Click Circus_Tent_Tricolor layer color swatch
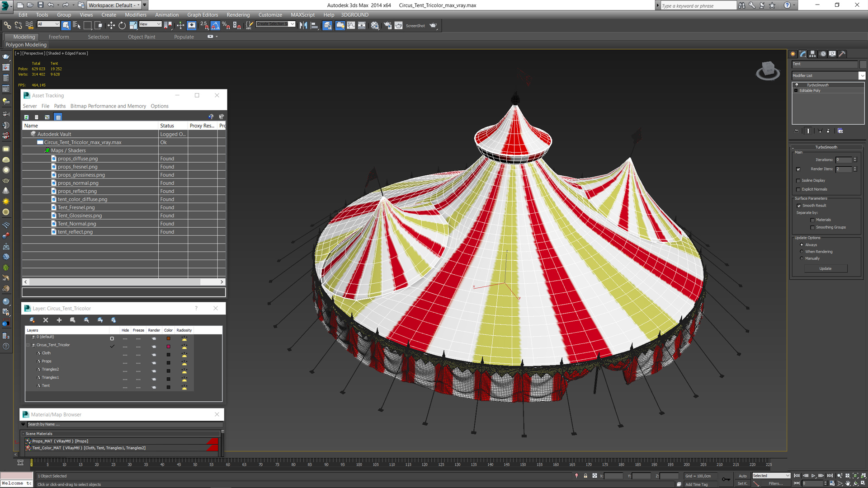This screenshot has height=488, width=868. [x=168, y=346]
